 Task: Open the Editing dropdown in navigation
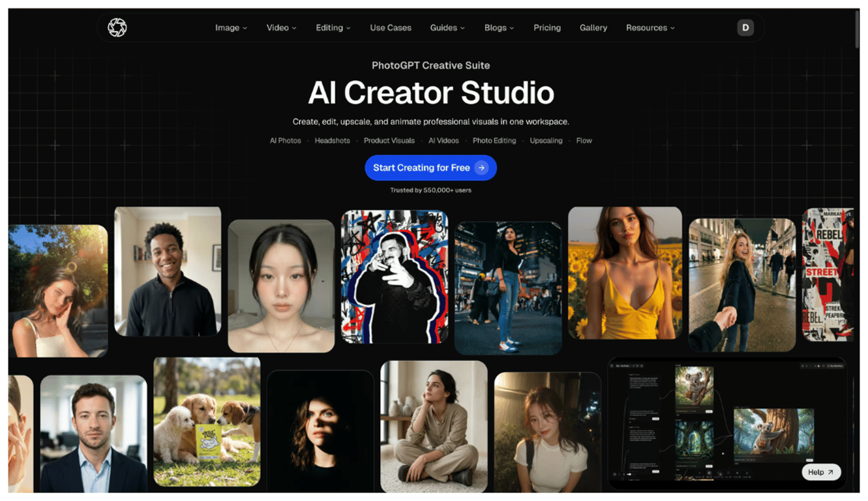(x=333, y=28)
